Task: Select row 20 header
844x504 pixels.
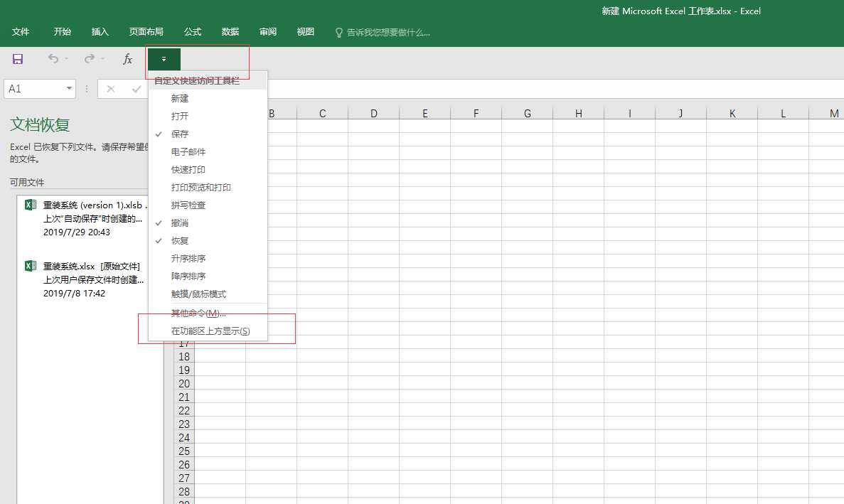Action: click(x=184, y=384)
